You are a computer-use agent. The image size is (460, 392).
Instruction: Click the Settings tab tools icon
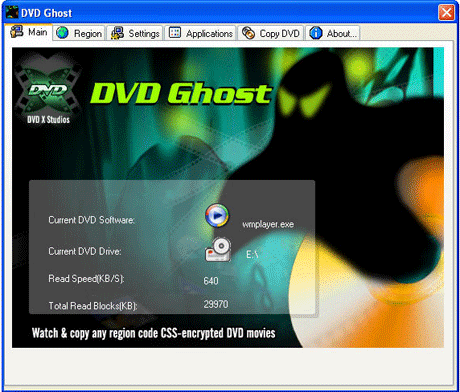(117, 33)
